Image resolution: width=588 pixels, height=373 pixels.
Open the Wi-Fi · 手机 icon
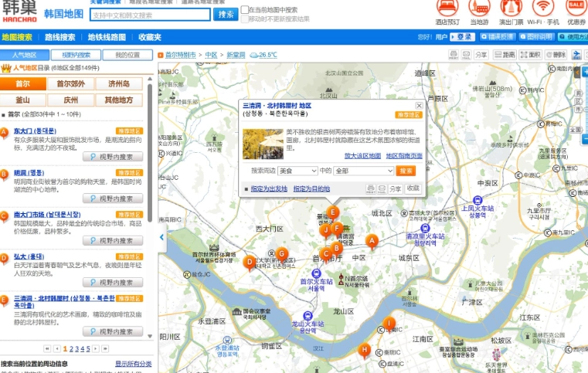click(543, 13)
